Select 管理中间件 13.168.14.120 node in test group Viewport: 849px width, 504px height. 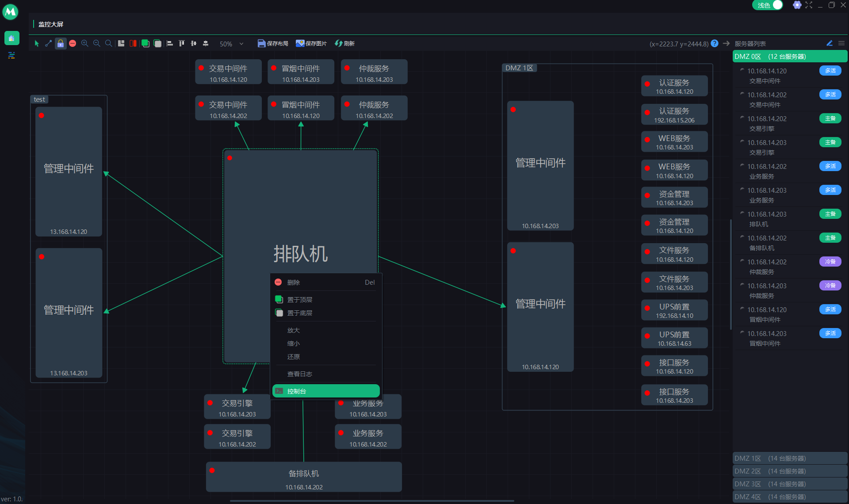point(69,172)
